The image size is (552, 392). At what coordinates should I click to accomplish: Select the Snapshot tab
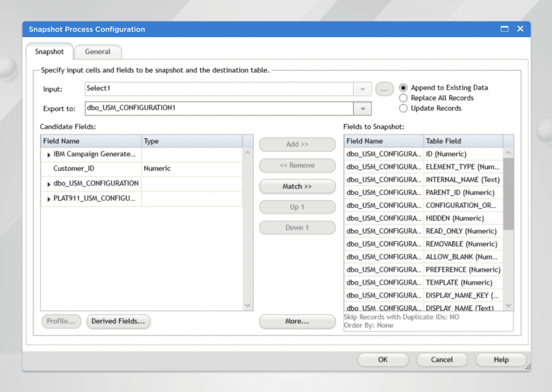click(50, 52)
